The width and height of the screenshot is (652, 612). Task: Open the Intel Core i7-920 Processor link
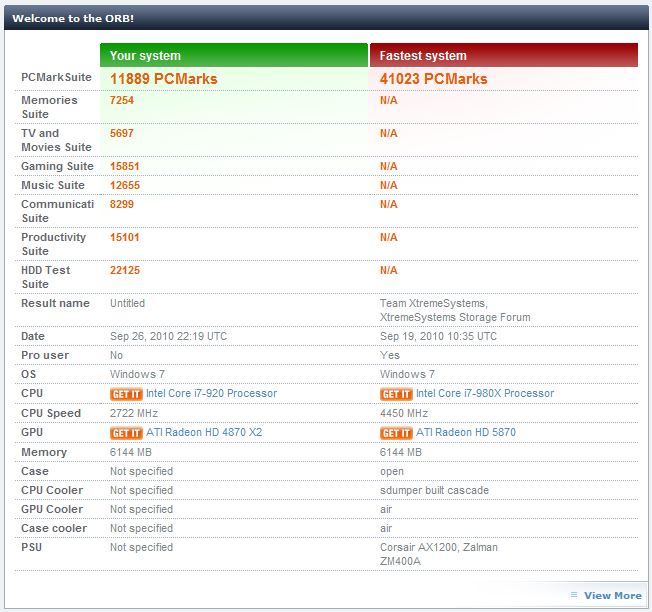click(211, 393)
